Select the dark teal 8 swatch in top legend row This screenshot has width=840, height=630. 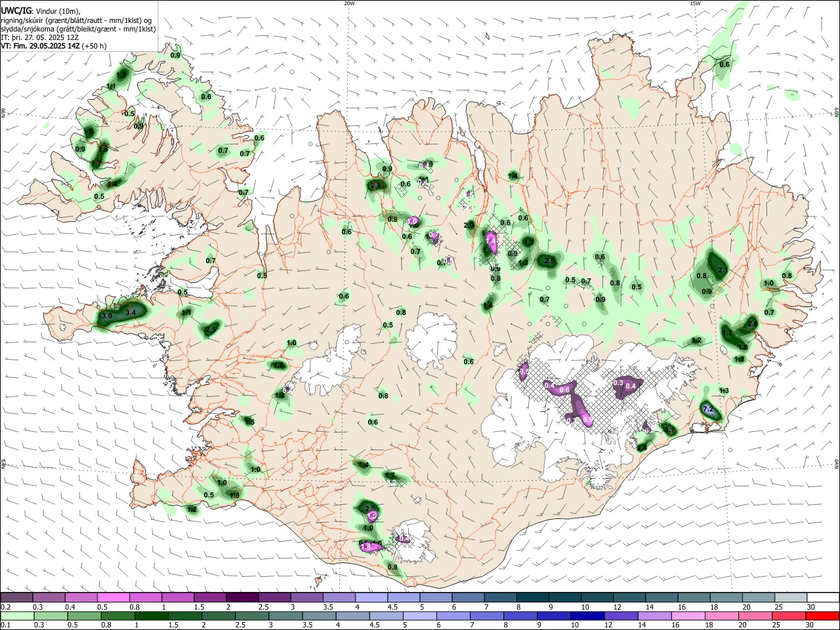tap(532, 598)
